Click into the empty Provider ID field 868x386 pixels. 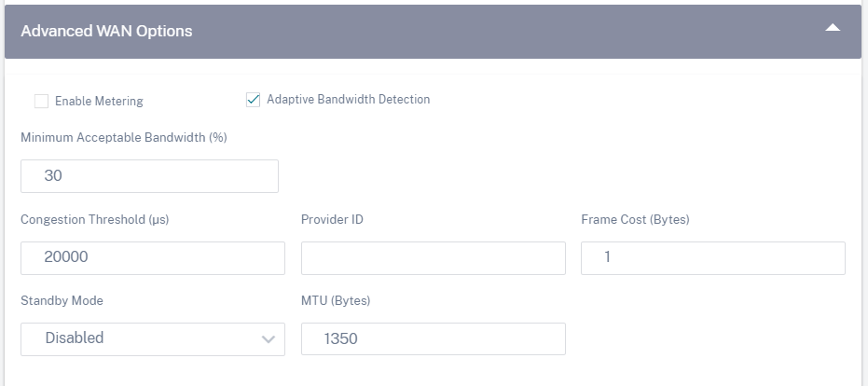(x=434, y=258)
